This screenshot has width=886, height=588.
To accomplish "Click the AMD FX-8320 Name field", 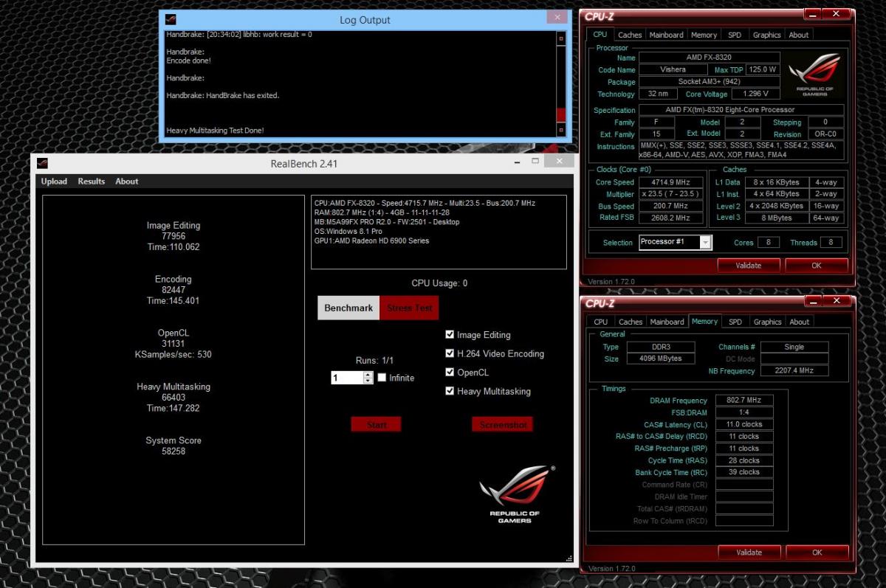I will pos(709,58).
